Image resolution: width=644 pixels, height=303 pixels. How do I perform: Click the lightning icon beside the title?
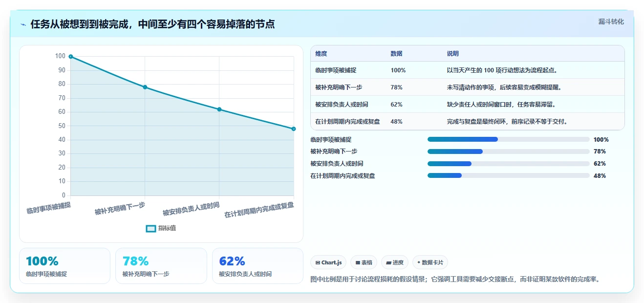point(23,24)
